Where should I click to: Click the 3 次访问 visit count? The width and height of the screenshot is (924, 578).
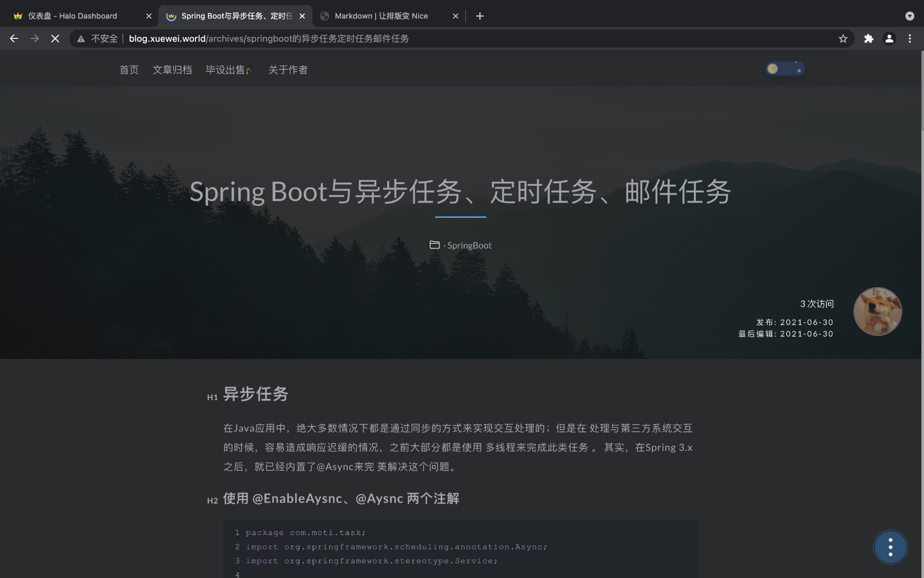tap(817, 304)
